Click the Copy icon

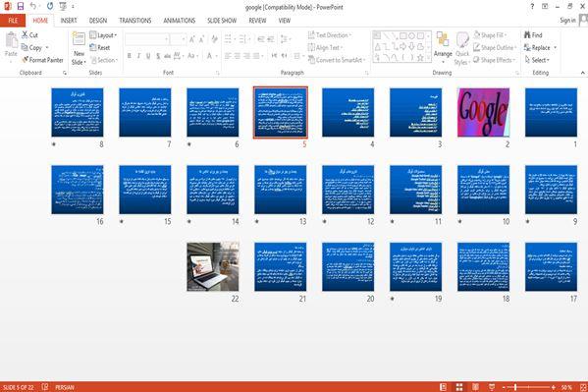[x=25, y=48]
